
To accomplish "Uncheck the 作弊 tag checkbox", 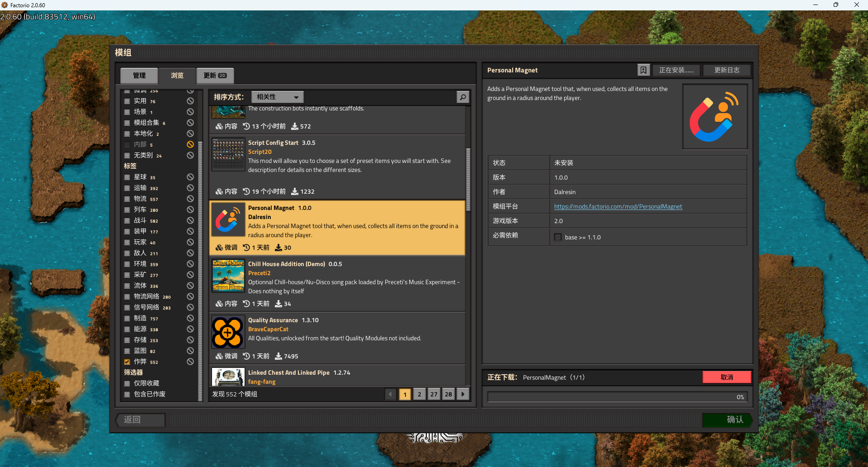I will click(x=127, y=362).
